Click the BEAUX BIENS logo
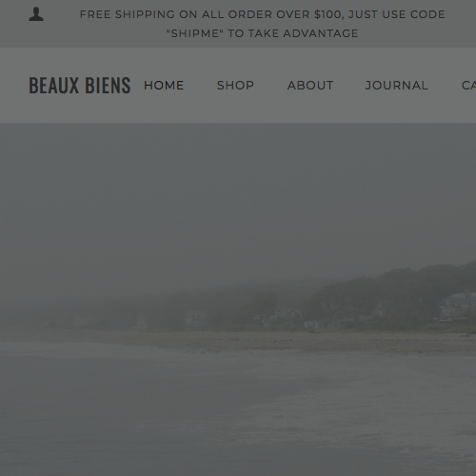Image resolution: width=476 pixels, height=476 pixels. coord(80,86)
